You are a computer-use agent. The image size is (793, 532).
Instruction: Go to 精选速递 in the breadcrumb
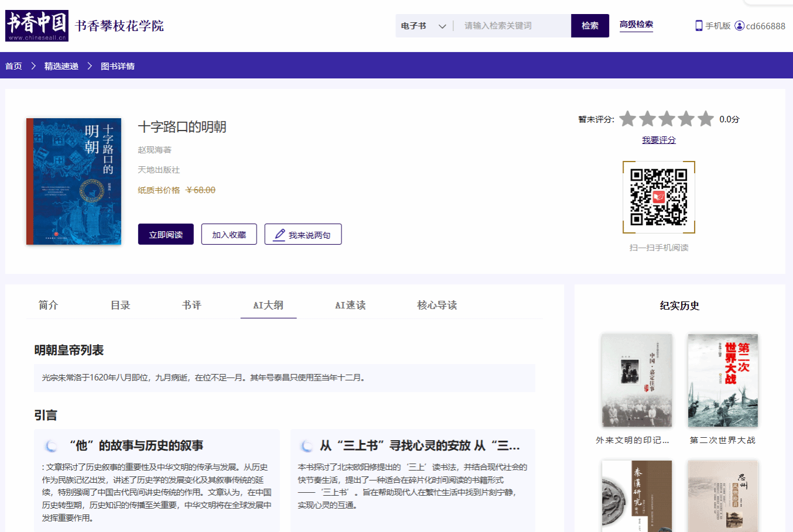[x=61, y=66]
